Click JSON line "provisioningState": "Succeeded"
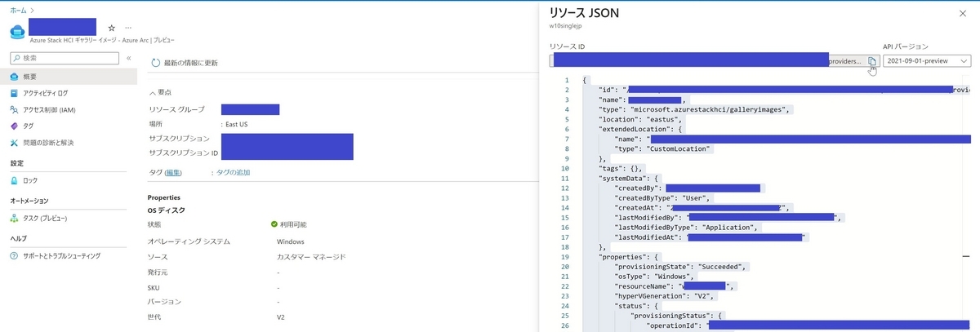This screenshot has height=332, width=980. coord(681,266)
